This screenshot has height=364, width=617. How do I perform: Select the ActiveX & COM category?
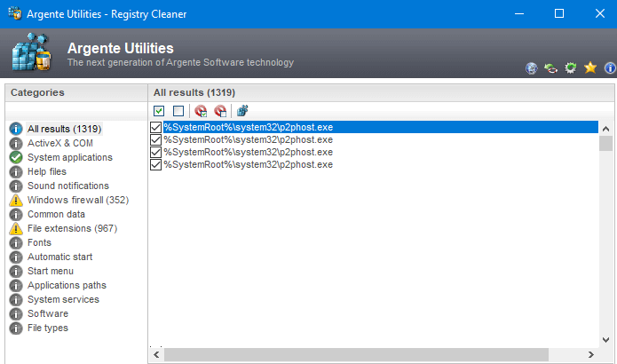(59, 143)
